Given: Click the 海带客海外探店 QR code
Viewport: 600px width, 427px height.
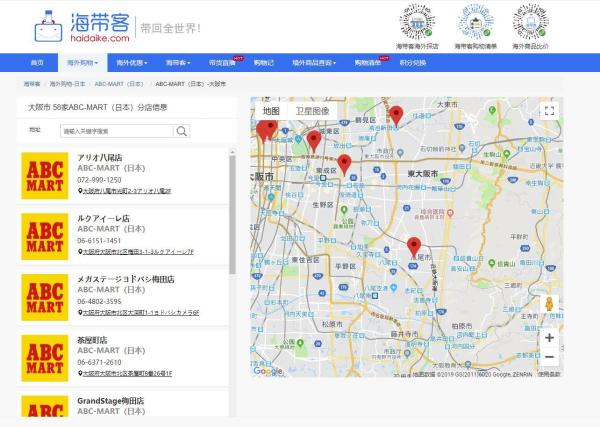Looking at the screenshot, I should coord(417,22).
